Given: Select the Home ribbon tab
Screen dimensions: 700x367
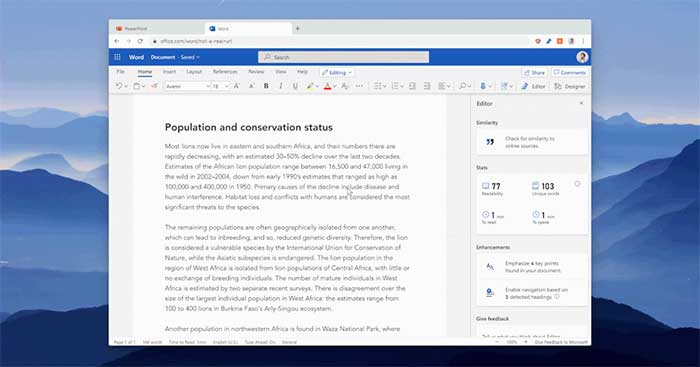Looking at the screenshot, I should (145, 71).
